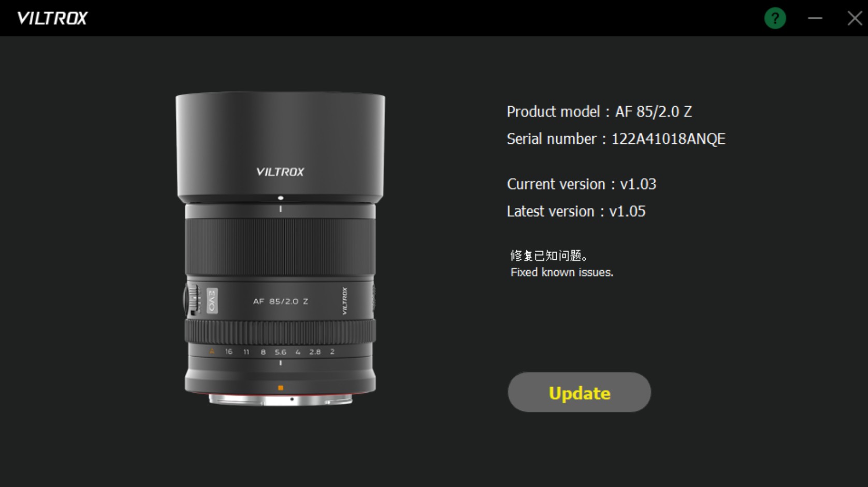Click the VILTROX logo in title bar
This screenshot has height=487, width=868.
[x=52, y=18]
